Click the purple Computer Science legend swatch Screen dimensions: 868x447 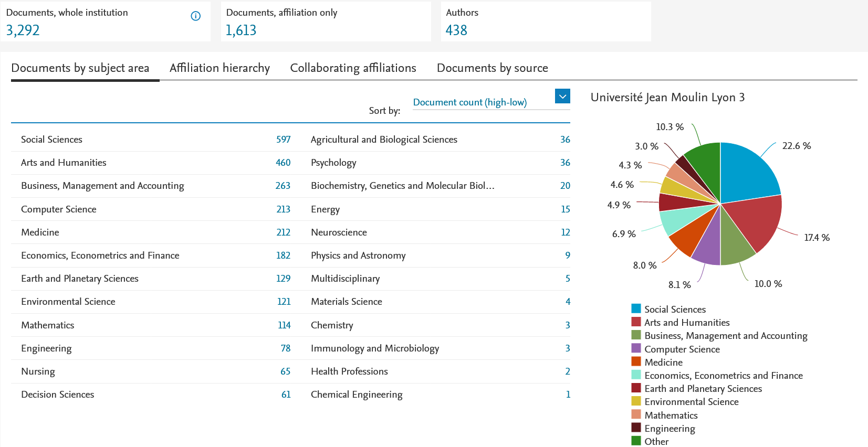636,348
